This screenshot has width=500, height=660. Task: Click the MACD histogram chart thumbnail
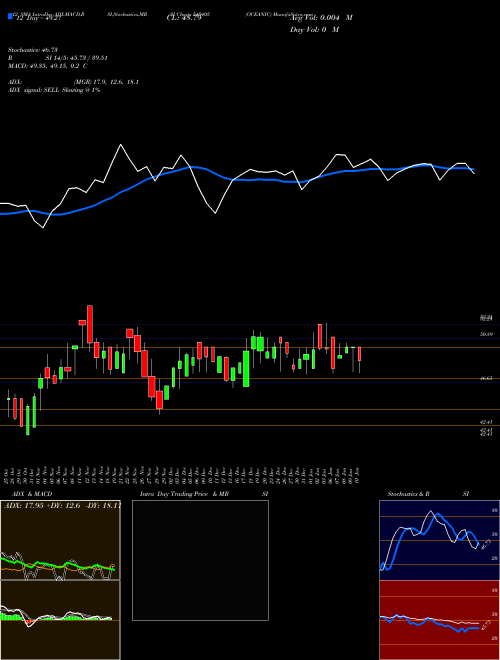coord(60,620)
